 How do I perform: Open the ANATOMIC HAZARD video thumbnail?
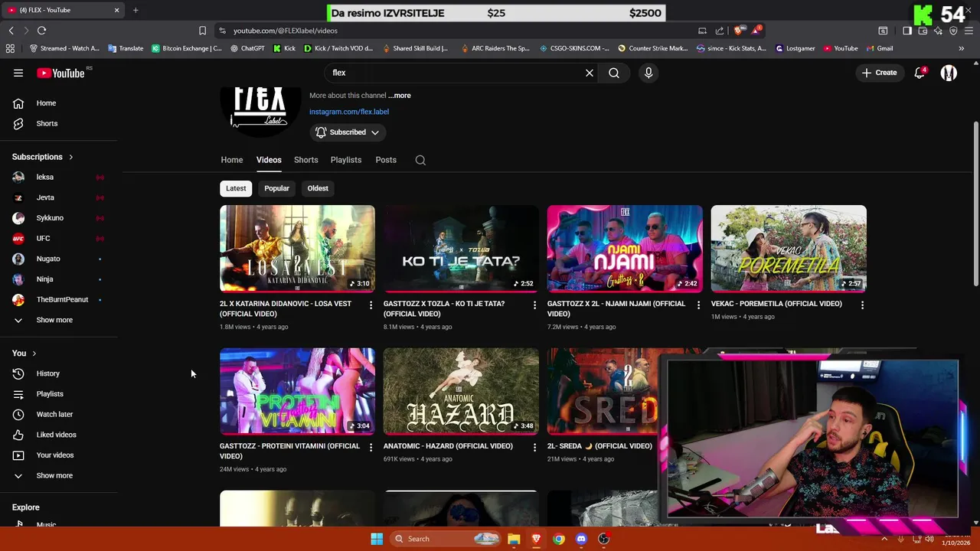click(x=461, y=391)
